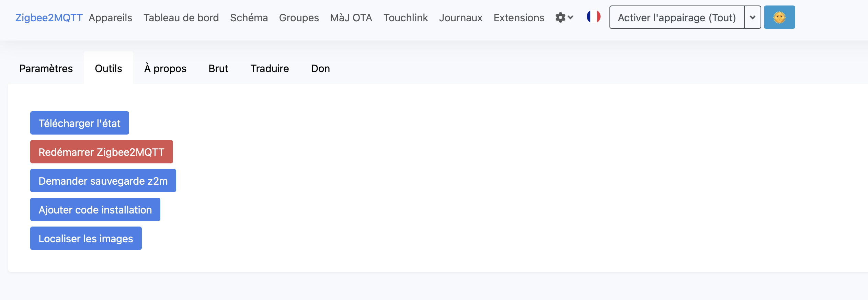Toggle the sun theme switch button
This screenshot has height=300, width=868.
[779, 17]
